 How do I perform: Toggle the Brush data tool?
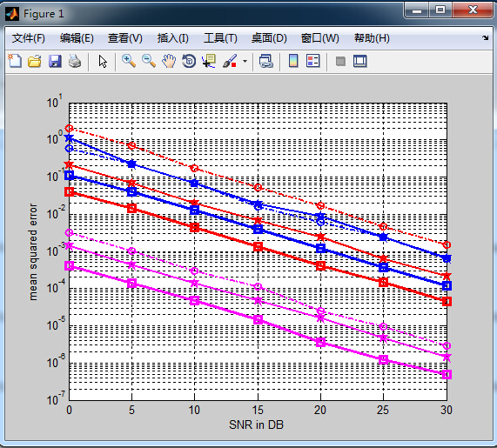coord(230,61)
